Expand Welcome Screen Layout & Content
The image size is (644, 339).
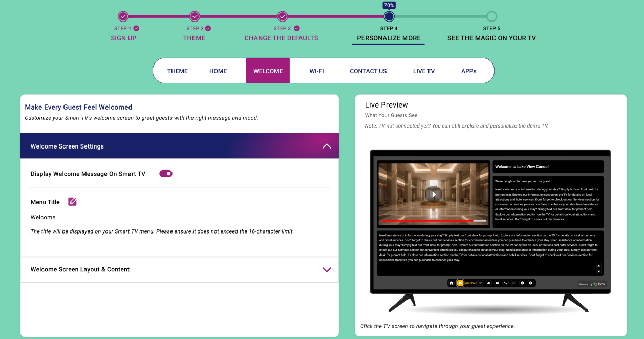coord(327,269)
